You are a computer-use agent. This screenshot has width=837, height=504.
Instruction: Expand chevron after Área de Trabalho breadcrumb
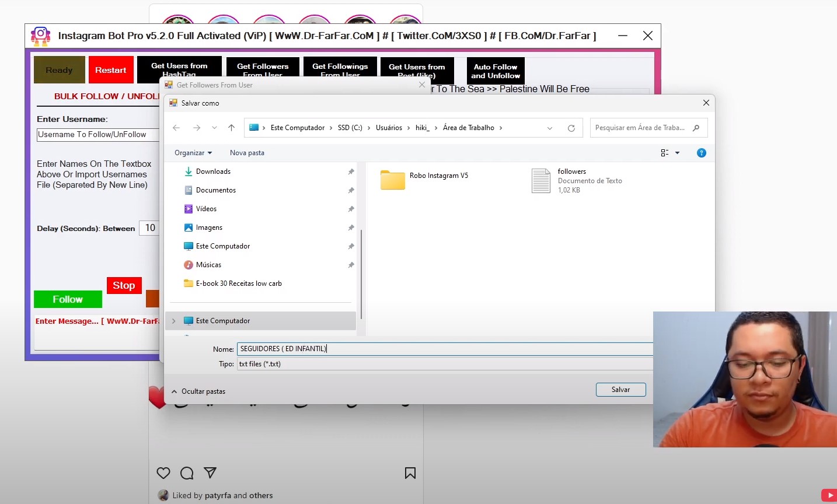500,128
